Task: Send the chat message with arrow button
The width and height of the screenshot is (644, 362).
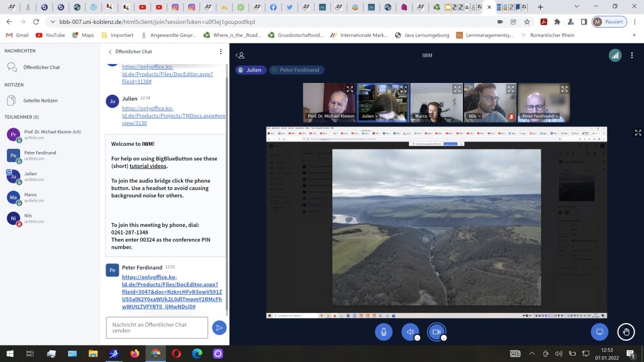Action: click(219, 327)
